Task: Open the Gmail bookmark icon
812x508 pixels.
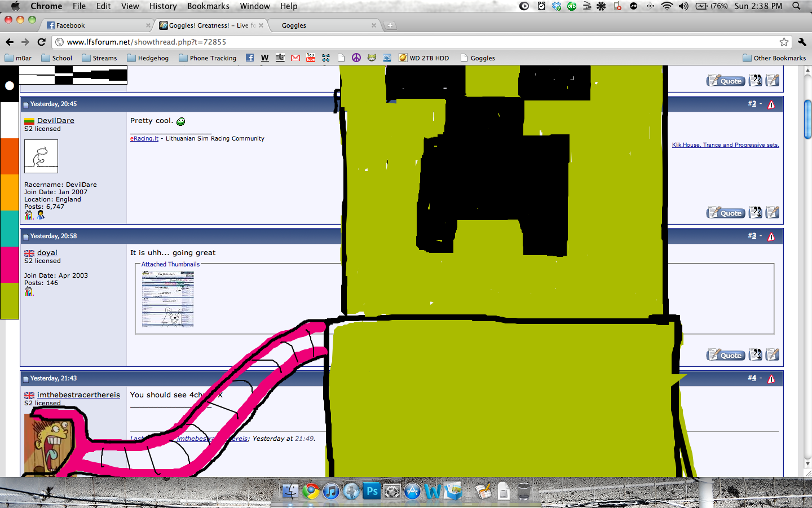Action: point(295,58)
